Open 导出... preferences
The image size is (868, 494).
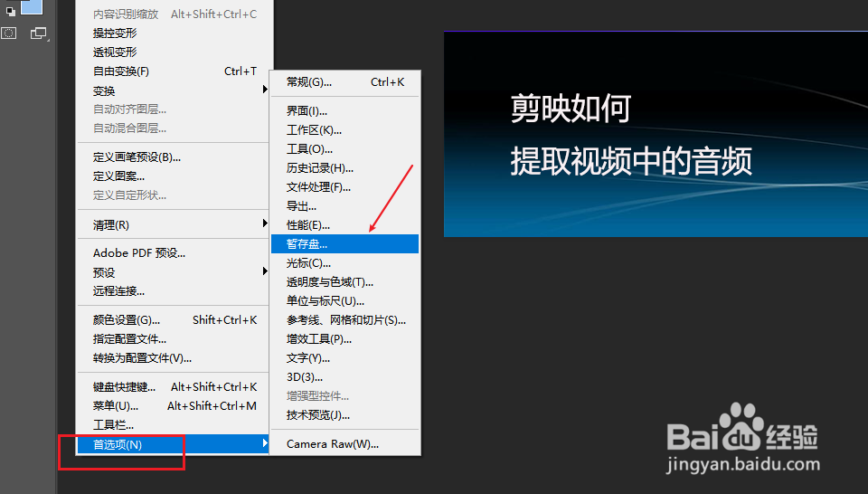click(x=344, y=206)
